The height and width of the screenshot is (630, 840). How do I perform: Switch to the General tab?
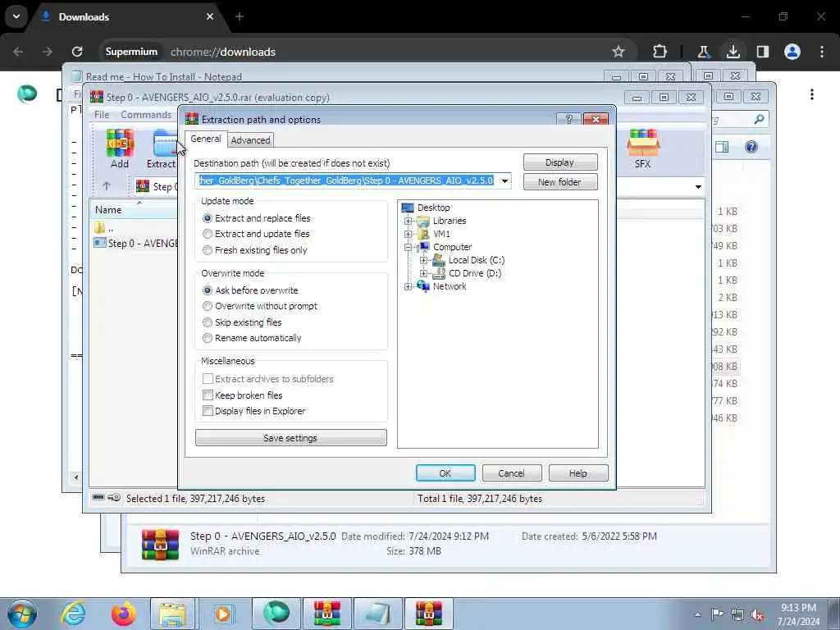tap(206, 139)
